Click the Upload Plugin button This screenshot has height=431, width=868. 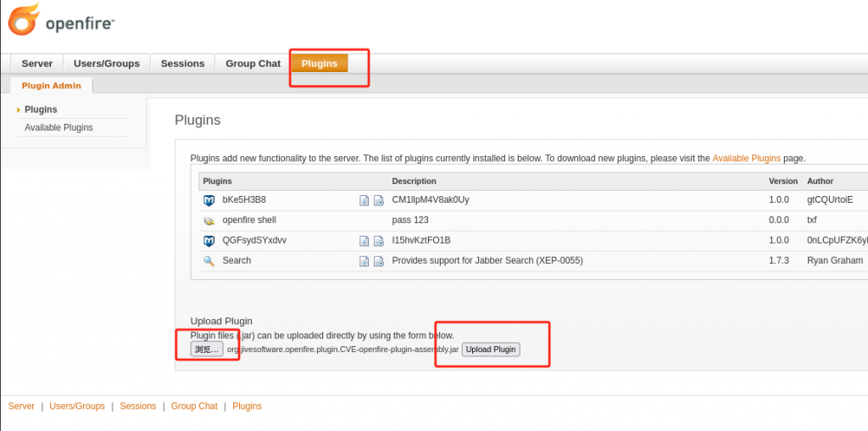point(491,349)
